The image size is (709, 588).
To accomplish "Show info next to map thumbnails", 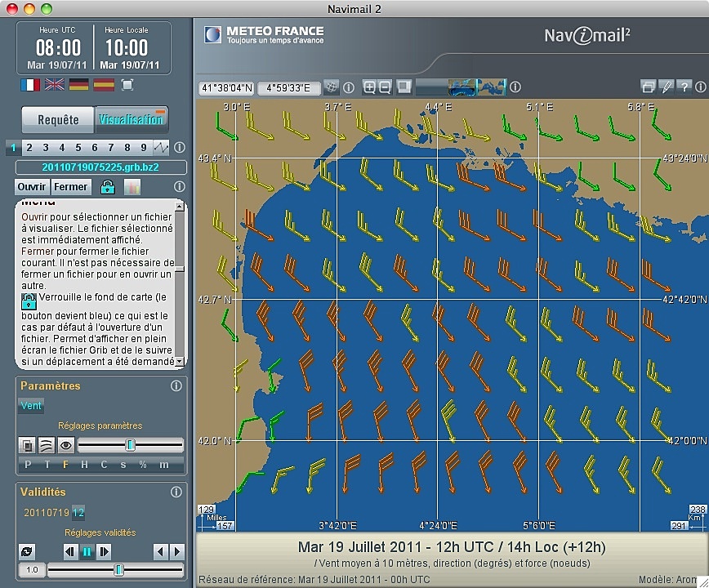I will pyautogui.click(x=515, y=87).
